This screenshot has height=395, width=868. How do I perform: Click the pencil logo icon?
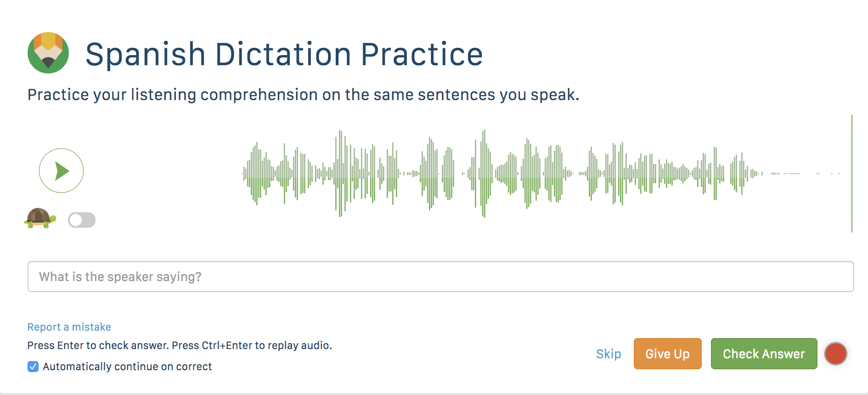point(48,53)
